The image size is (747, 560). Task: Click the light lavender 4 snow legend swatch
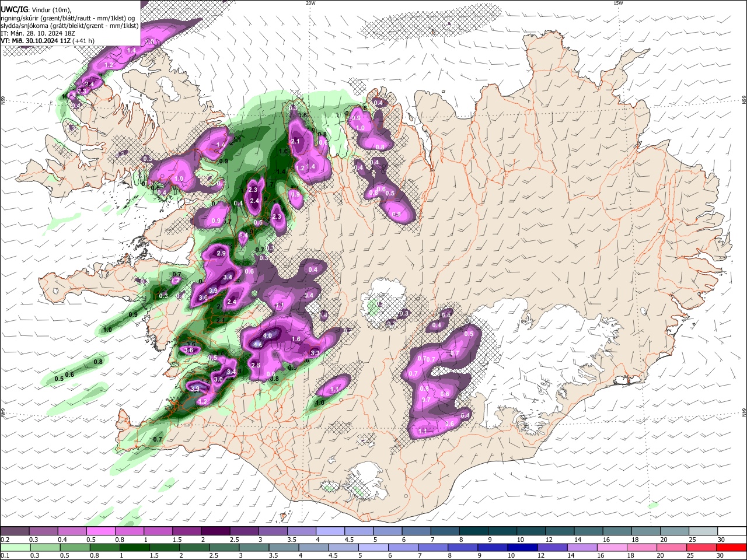[x=330, y=531]
